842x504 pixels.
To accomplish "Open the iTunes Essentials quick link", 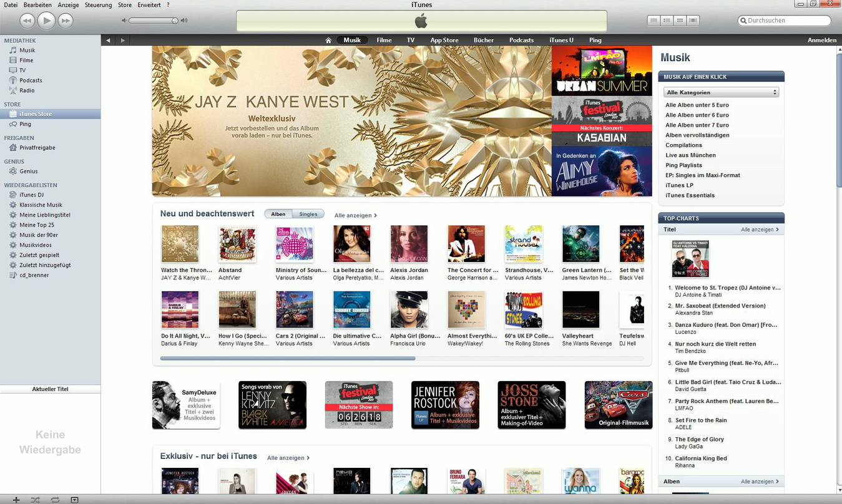I will 690,195.
